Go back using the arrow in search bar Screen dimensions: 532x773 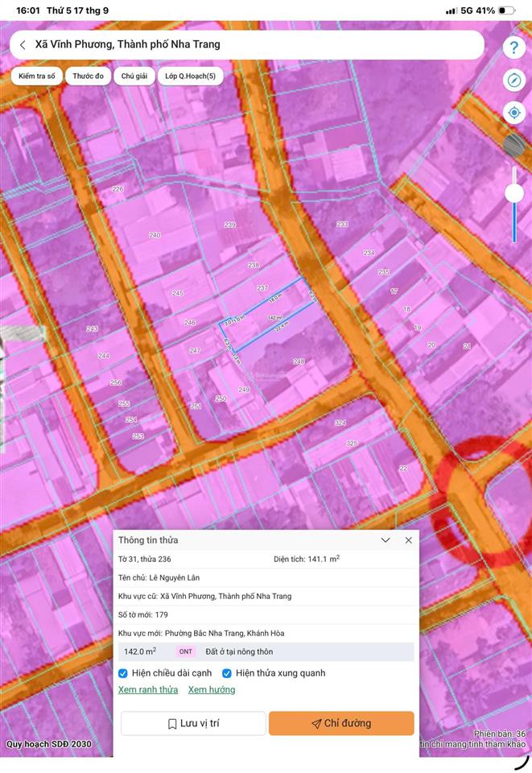click(23, 45)
